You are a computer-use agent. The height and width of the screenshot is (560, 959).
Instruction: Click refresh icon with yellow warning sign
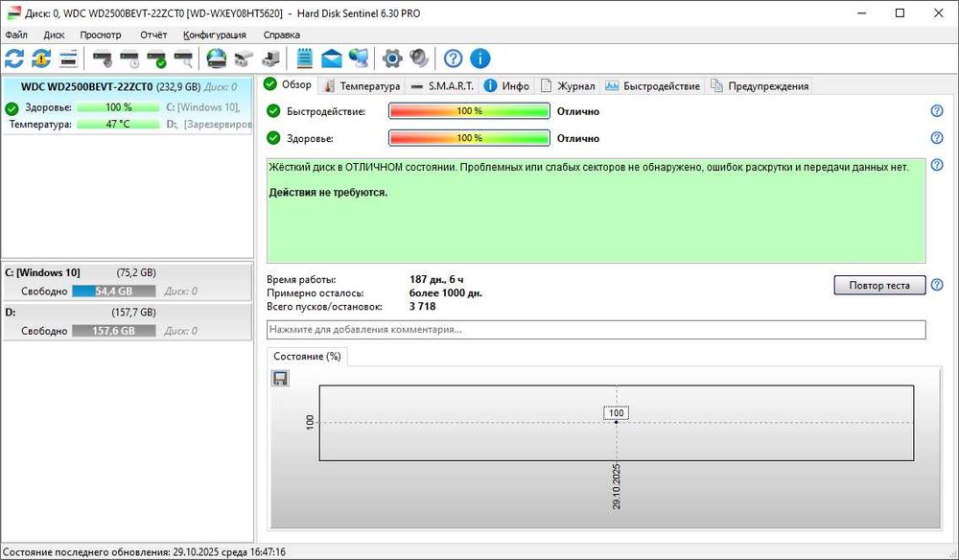[41, 58]
